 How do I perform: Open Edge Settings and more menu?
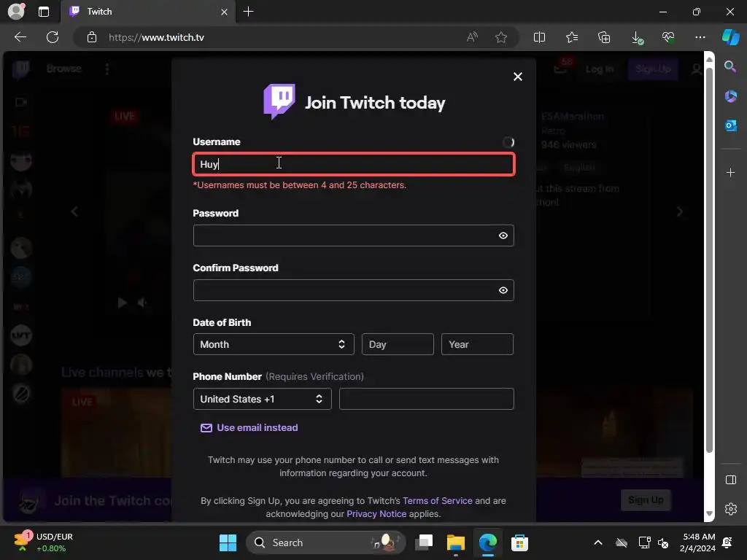[x=700, y=37]
